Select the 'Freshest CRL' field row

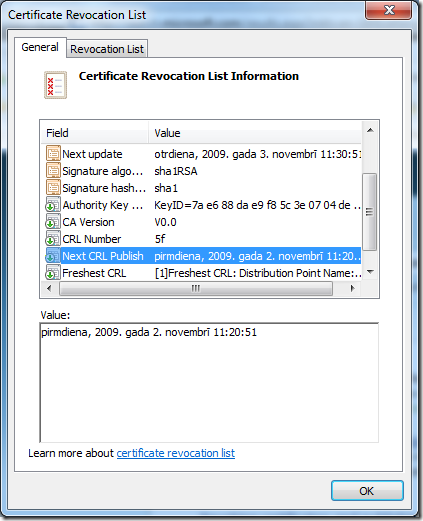click(x=201, y=273)
